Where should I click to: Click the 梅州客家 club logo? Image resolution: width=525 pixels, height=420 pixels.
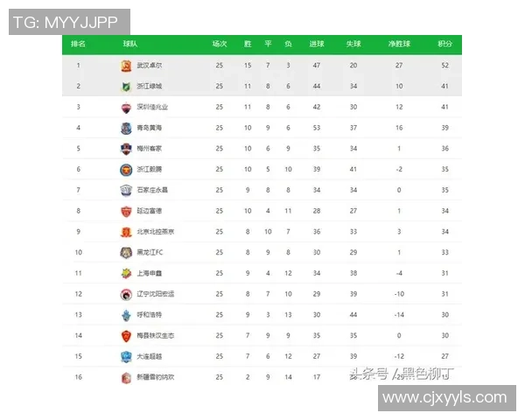[126, 149]
